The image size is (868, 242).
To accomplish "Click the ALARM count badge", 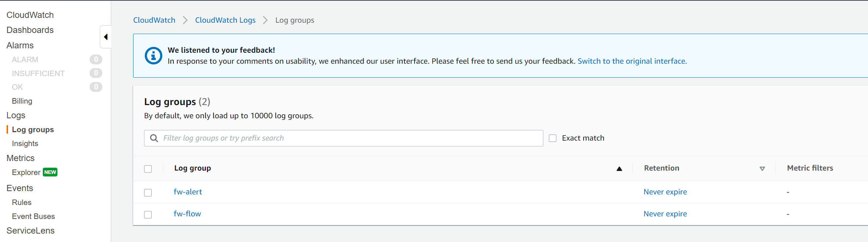I will point(96,59).
